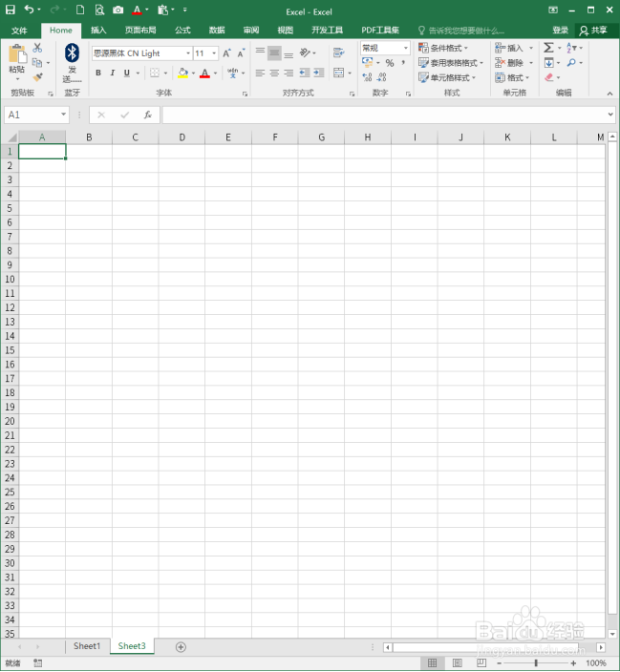The height and width of the screenshot is (672, 620).
Task: Switch to Normal view in status bar
Action: pos(432,663)
